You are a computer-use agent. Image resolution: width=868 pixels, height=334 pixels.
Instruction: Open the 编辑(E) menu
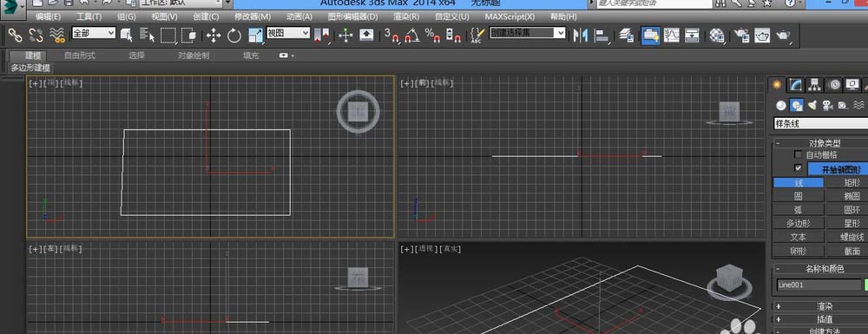[x=48, y=16]
